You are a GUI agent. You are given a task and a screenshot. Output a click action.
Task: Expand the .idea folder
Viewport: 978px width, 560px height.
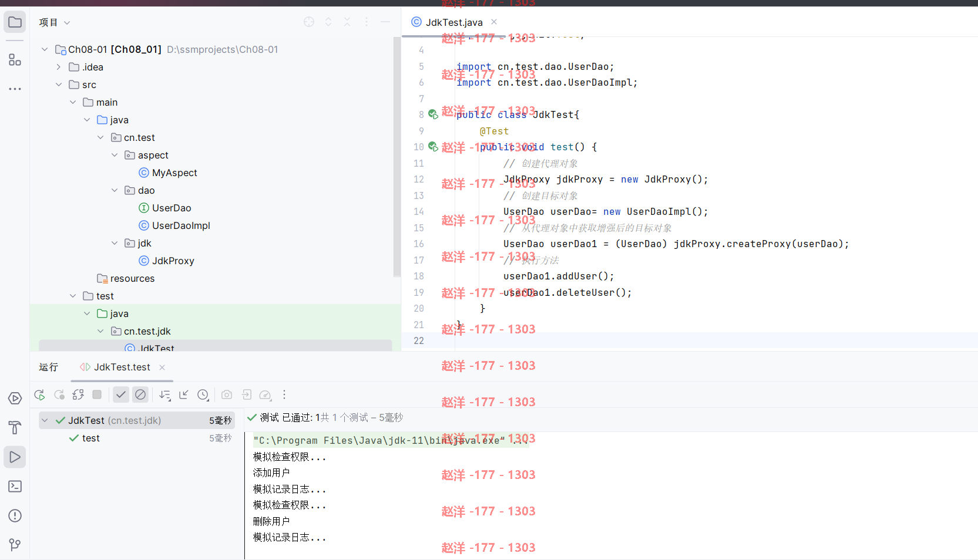point(58,67)
